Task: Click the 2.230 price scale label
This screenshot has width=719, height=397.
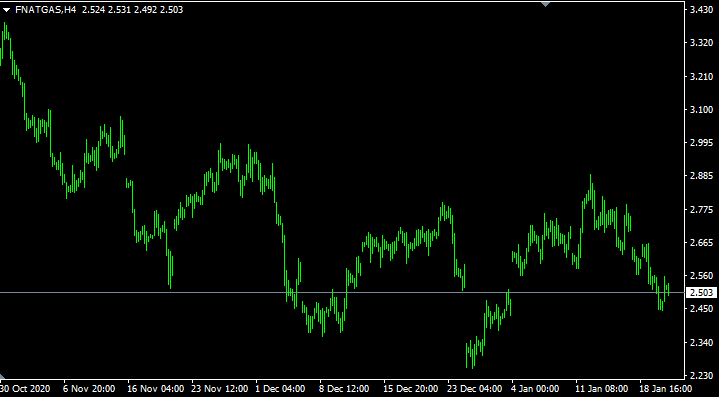Action: 701,375
